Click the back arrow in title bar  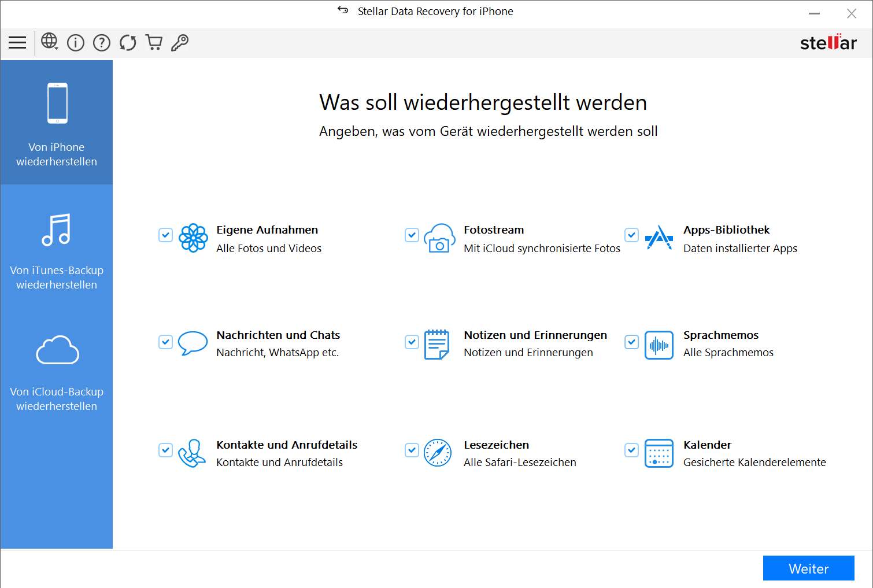click(x=343, y=10)
